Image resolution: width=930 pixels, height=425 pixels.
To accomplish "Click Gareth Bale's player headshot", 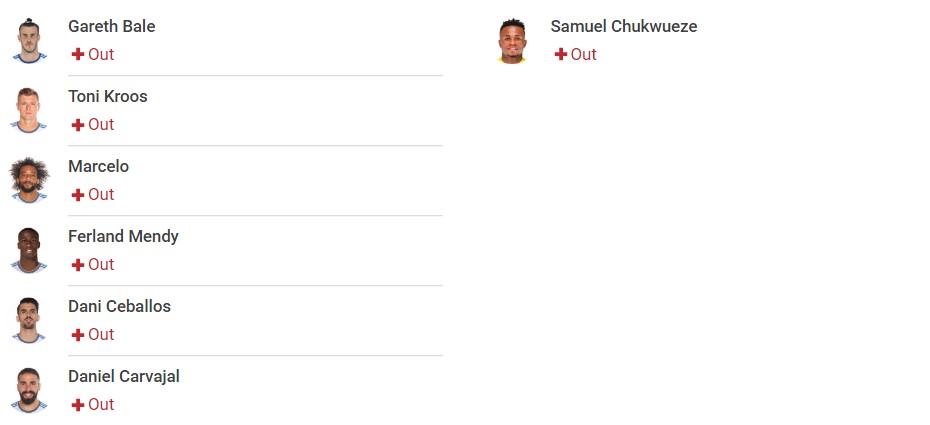I will point(28,40).
